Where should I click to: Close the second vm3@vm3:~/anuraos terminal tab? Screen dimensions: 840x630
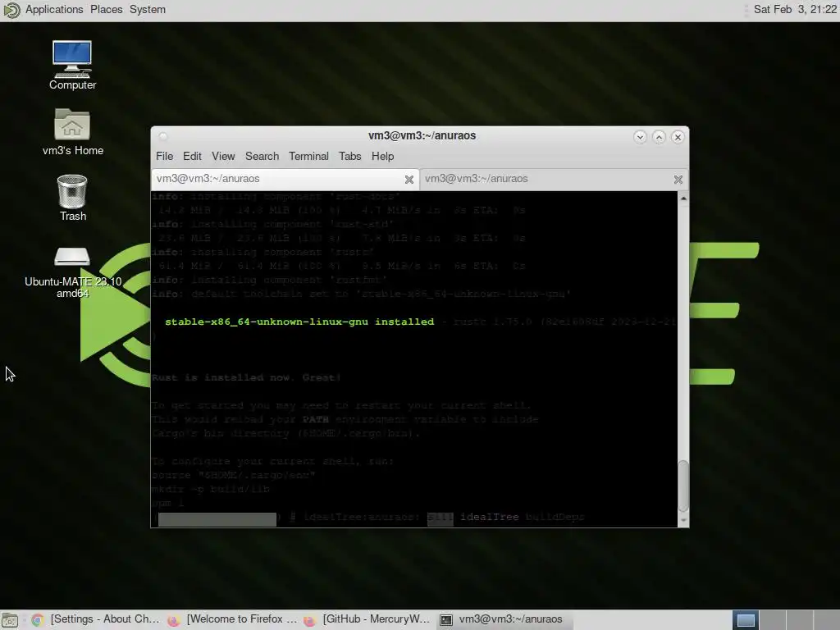(x=678, y=180)
